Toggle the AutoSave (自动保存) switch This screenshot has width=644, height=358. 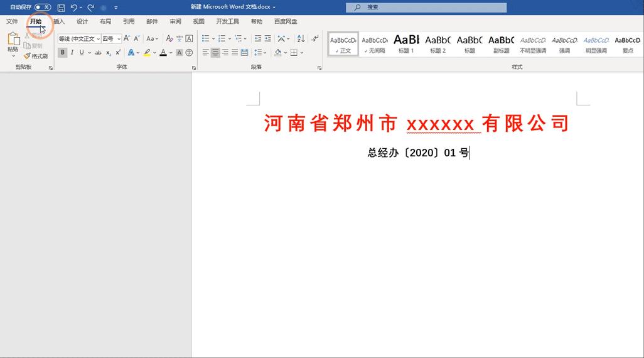[43, 7]
